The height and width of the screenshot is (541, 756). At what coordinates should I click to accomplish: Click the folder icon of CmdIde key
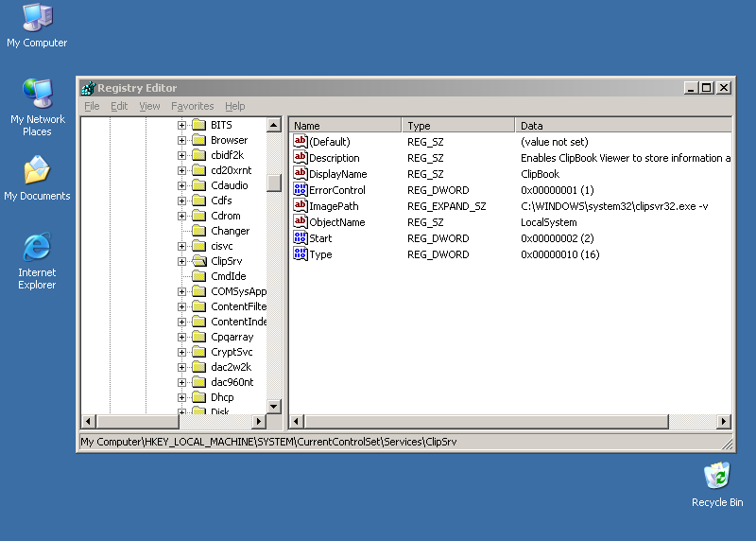click(x=199, y=276)
